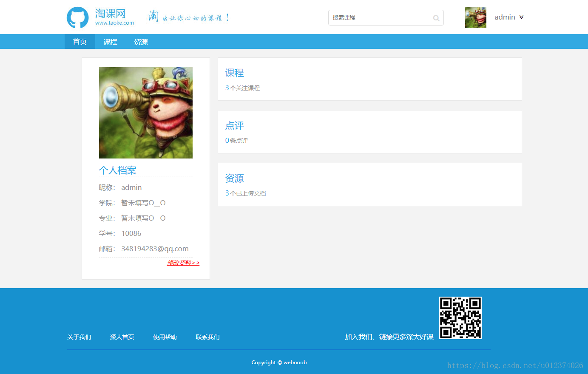The width and height of the screenshot is (588, 374).
Task: Click the 昵称 admin value in profile
Action: click(131, 187)
